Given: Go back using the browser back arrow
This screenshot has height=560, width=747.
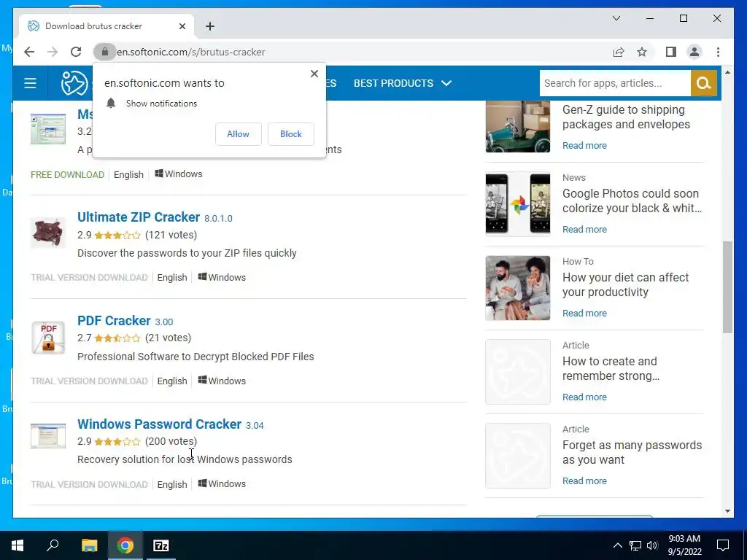Looking at the screenshot, I should pos(29,52).
